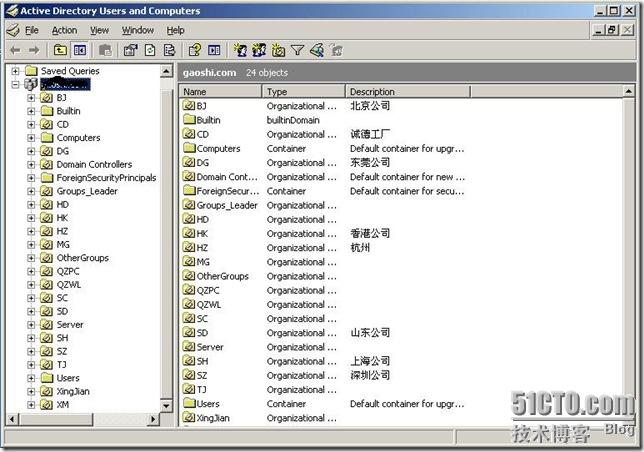This screenshot has width=644, height=452.
Task: Click list pane scroll up arrow
Action: (x=628, y=91)
